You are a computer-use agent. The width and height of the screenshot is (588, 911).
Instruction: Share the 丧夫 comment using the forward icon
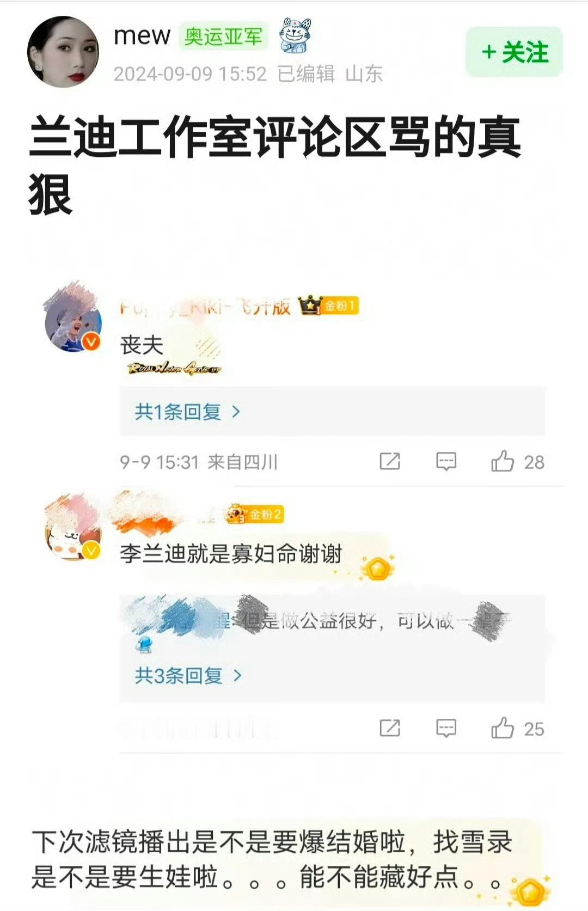390,461
